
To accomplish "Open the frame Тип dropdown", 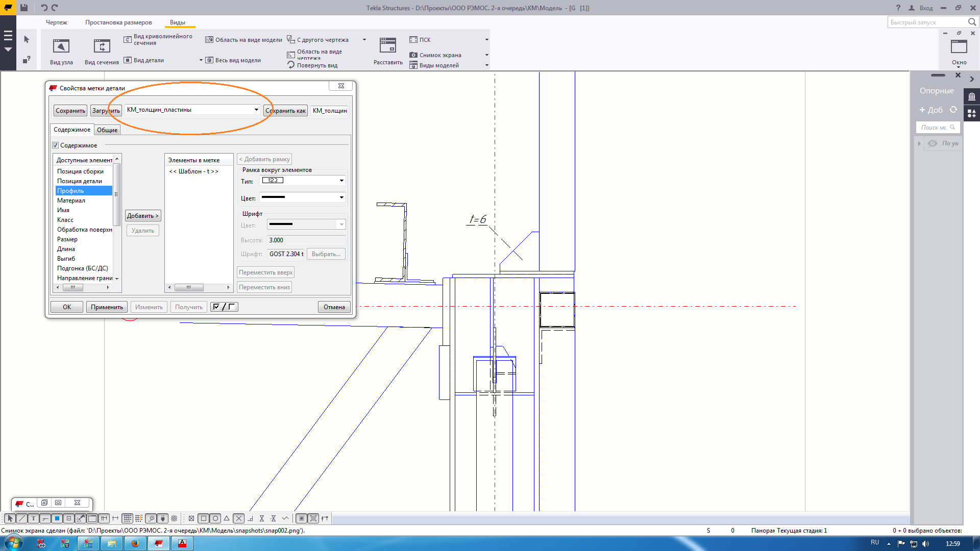I will pyautogui.click(x=341, y=181).
